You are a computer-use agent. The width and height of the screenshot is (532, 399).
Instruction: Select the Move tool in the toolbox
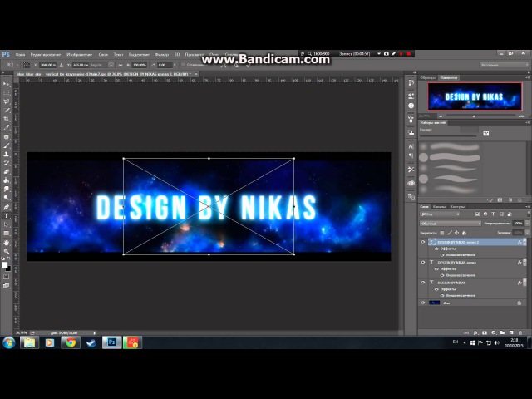point(6,84)
